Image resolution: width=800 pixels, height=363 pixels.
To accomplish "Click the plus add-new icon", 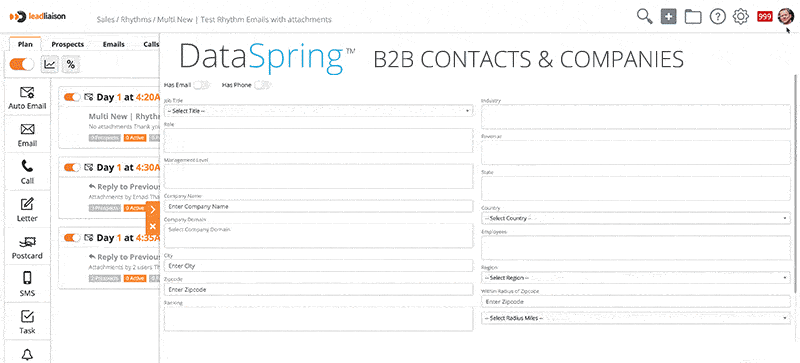I will coord(668,17).
